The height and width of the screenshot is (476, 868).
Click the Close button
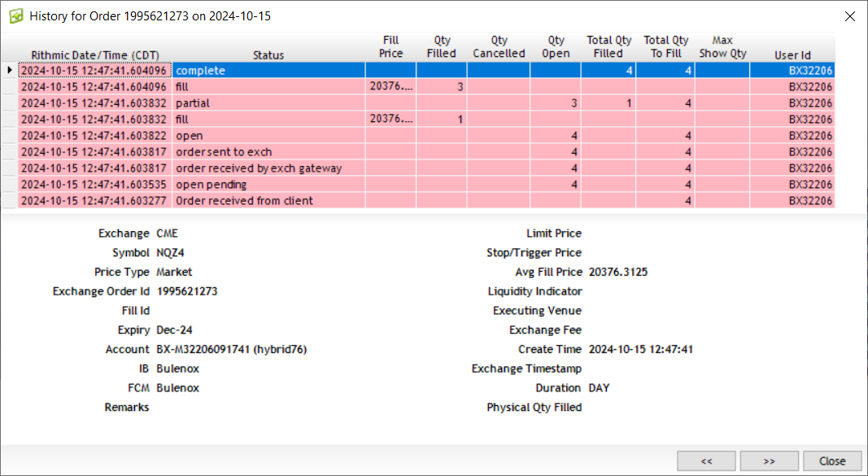click(832, 461)
